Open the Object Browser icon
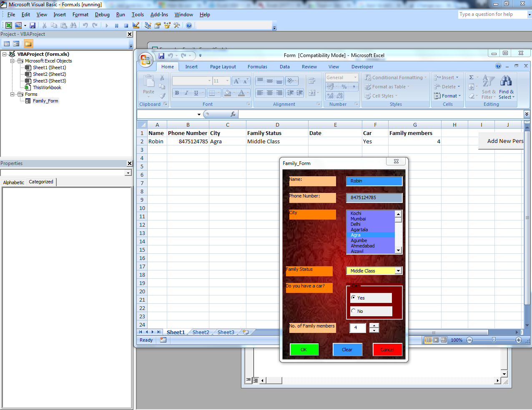This screenshot has height=410, width=532. pyautogui.click(x=168, y=25)
